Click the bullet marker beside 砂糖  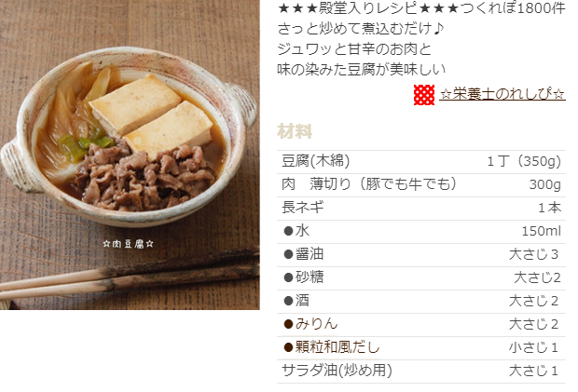point(288,277)
